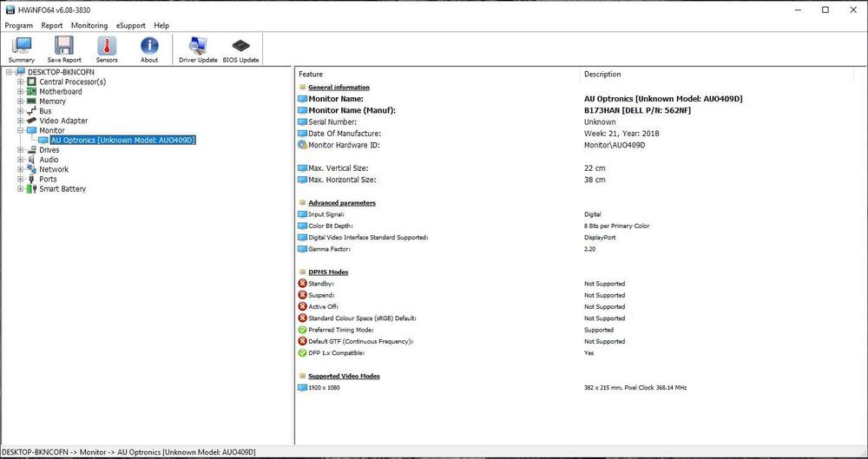Click the HWiNFO64 title bar app icon

pos(9,10)
